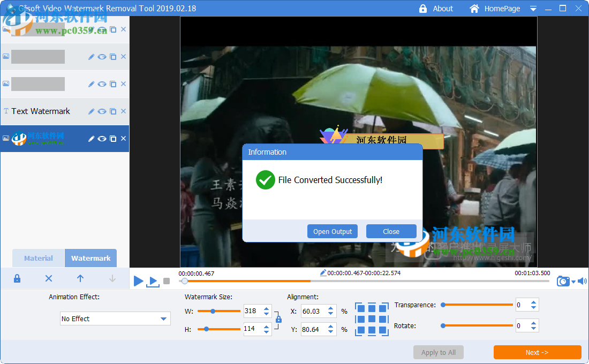Close the File Converted Successfully dialog
Screen dimensions: 589x364
coord(391,231)
